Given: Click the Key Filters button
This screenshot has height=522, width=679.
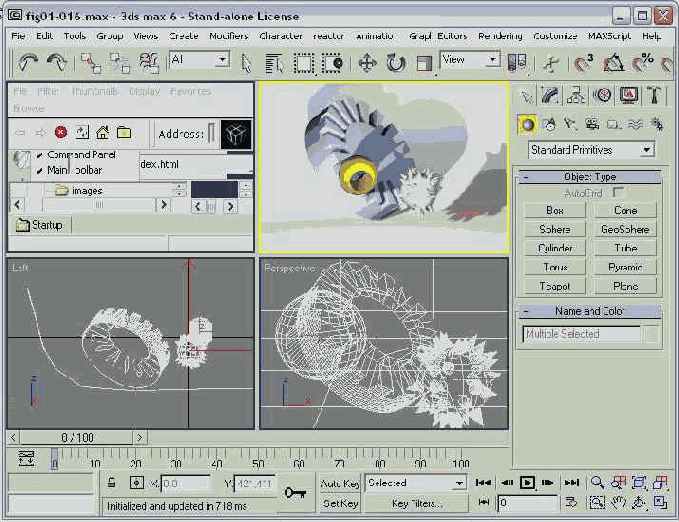Looking at the screenshot, I should tap(416, 503).
